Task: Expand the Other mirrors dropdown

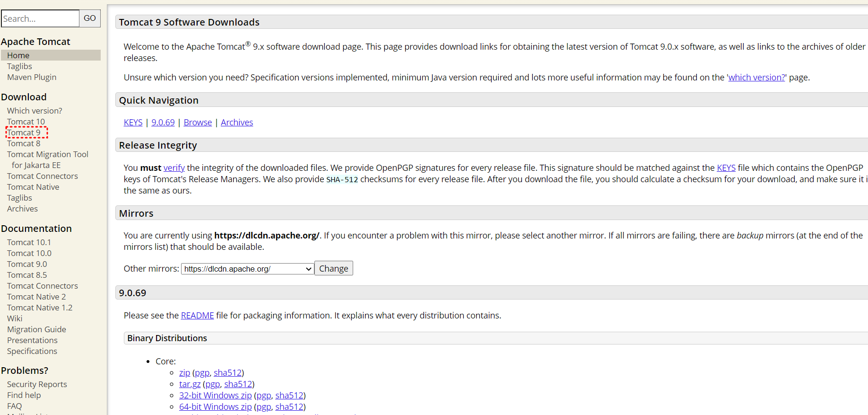Action: coord(248,269)
